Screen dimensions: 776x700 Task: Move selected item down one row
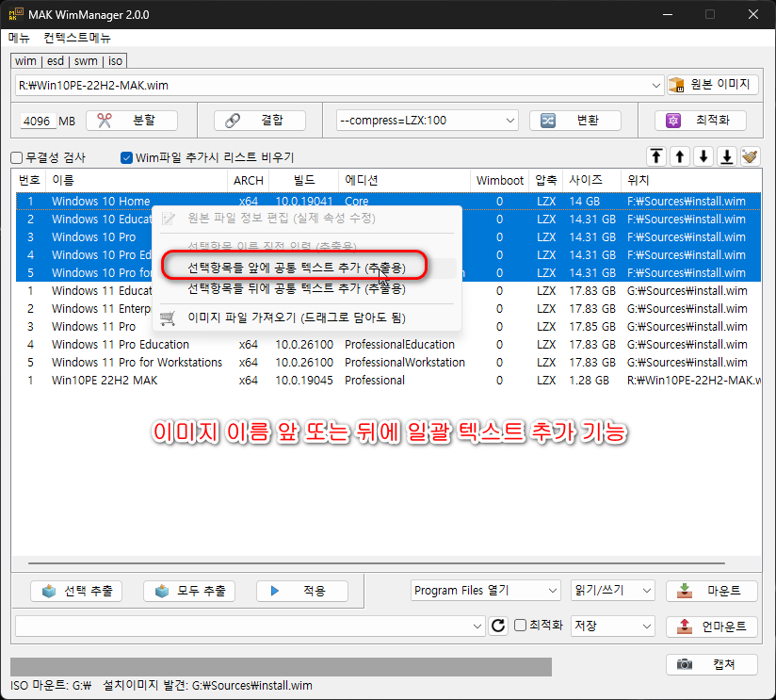703,157
